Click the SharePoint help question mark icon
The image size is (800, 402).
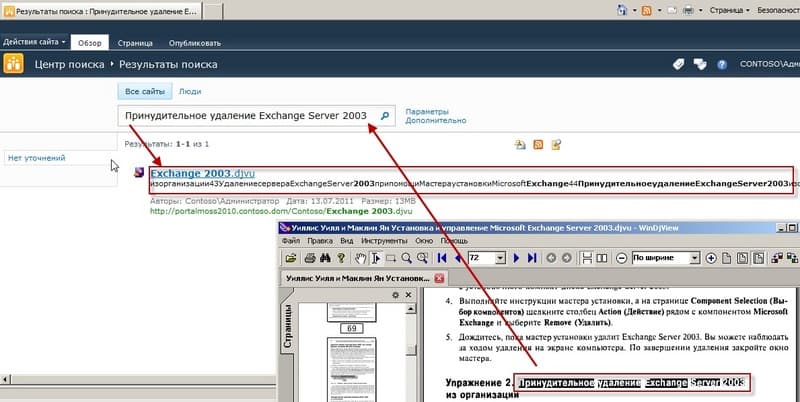pyautogui.click(x=721, y=65)
